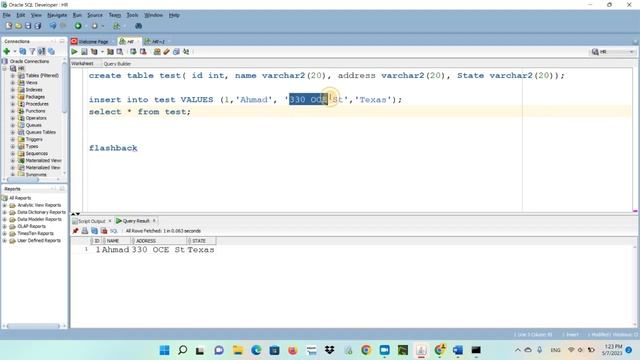Click the red delete icon in Query Result toolbar
The height and width of the screenshot is (360, 640).
coord(104,231)
